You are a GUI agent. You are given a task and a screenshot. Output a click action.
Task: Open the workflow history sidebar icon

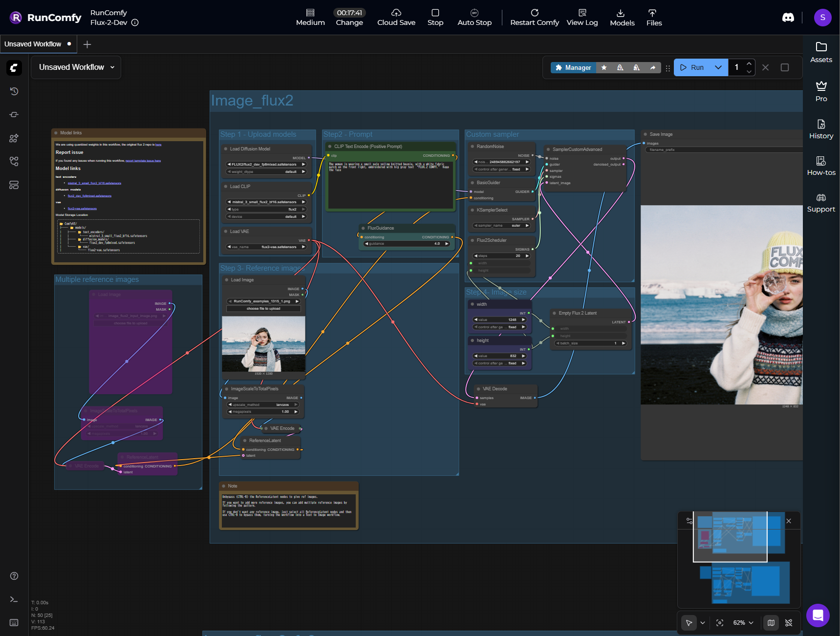(14, 91)
